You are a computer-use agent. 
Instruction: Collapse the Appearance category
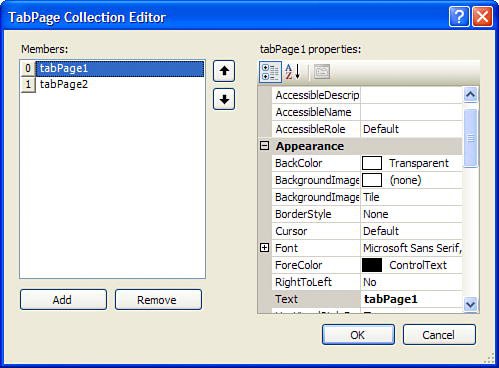tap(264, 146)
